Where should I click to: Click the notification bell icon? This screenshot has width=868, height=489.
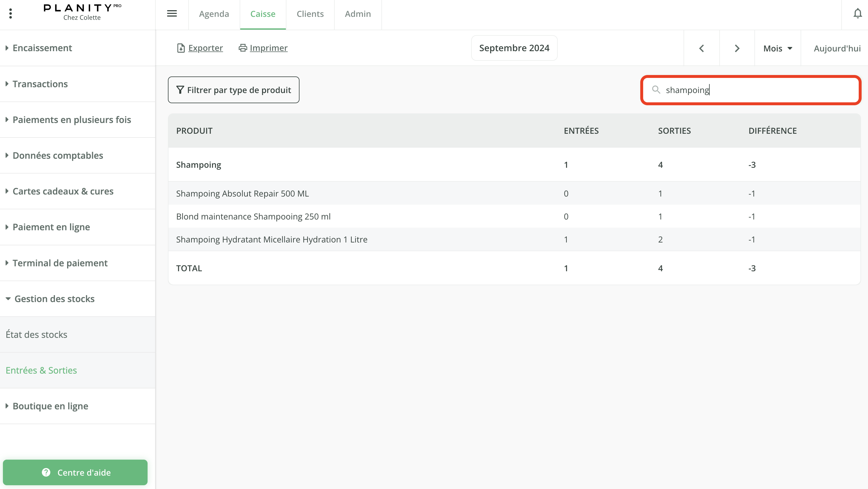pos(857,14)
